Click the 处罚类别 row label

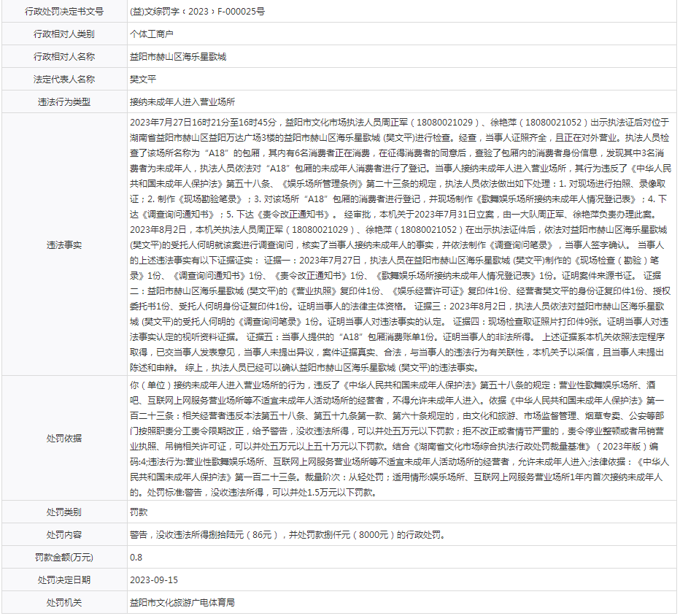(64, 513)
